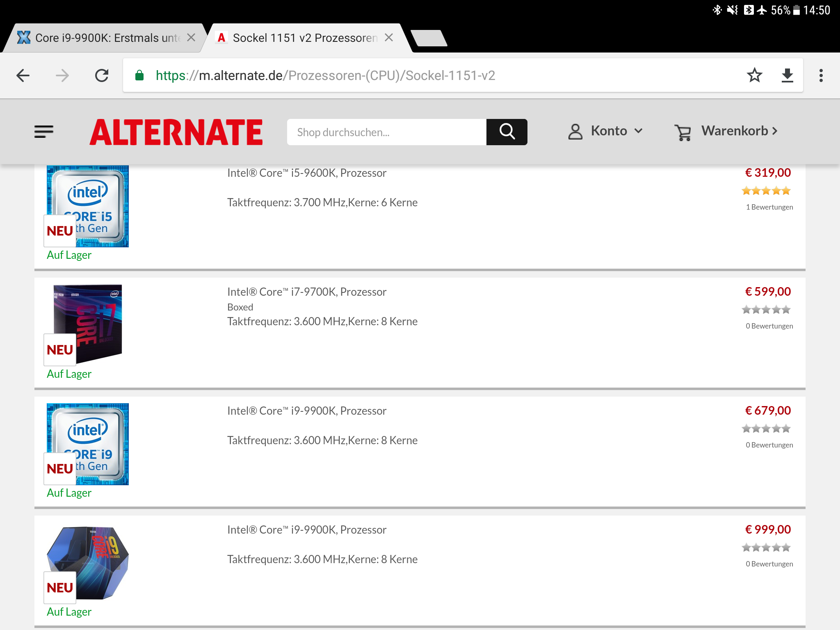Tap the 14:50 clock
Screen dimensions: 840x630
pyautogui.click(x=817, y=10)
